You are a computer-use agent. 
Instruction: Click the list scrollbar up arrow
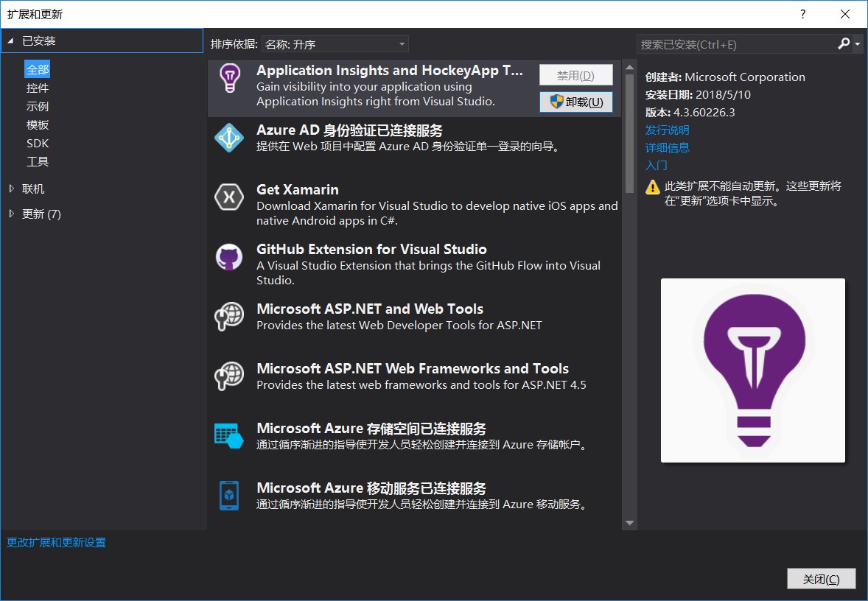[629, 67]
